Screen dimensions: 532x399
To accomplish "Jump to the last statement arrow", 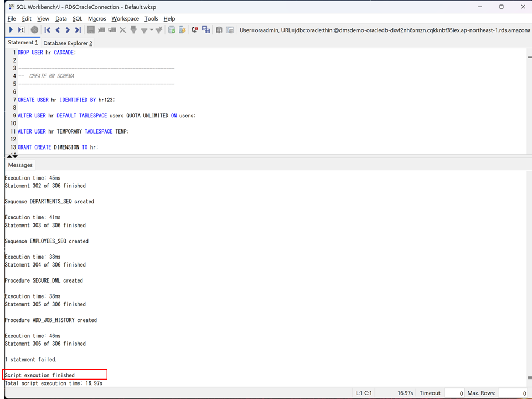I will click(78, 30).
